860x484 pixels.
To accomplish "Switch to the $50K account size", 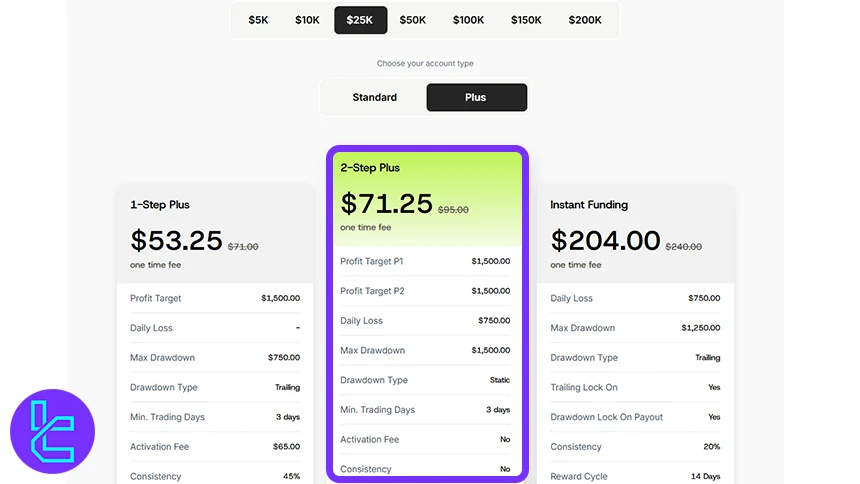I will click(x=412, y=20).
